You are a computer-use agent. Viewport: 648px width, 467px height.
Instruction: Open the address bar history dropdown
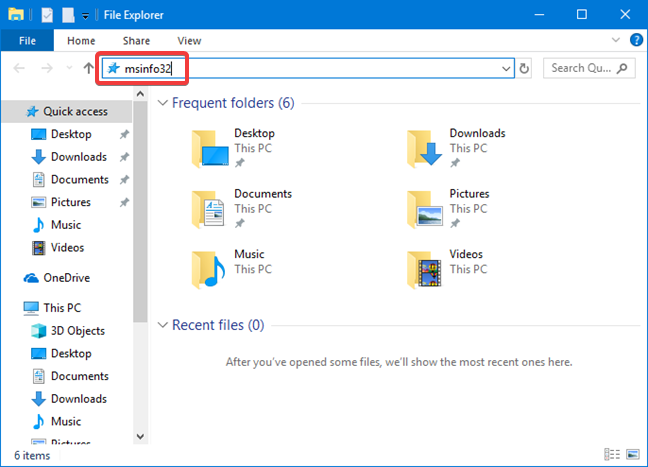(x=506, y=69)
